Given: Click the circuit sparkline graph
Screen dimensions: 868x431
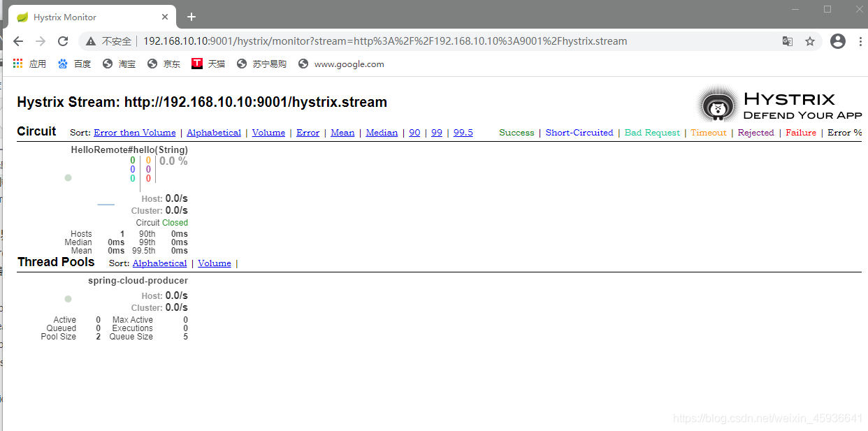Looking at the screenshot, I should pos(106,205).
